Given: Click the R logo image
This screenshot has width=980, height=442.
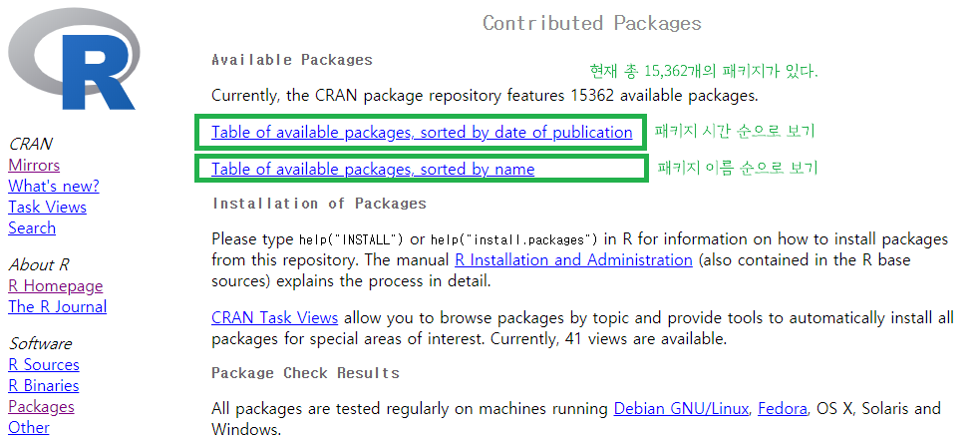Looking at the screenshot, I should tap(74, 60).
